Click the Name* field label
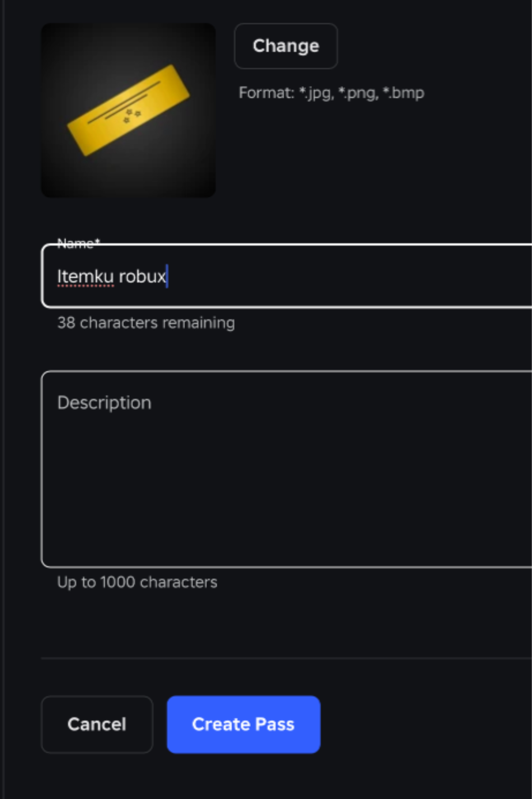Screen dimensions: 532x799 click(x=78, y=243)
